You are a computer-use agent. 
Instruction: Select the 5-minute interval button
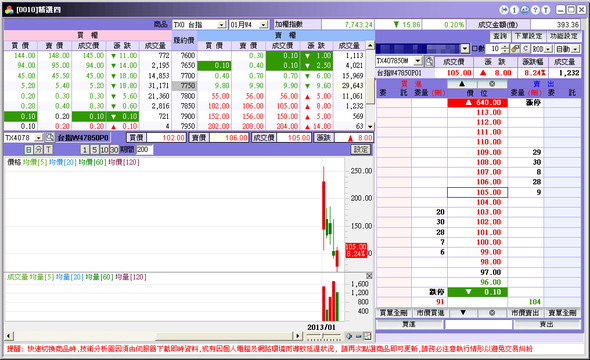(x=94, y=150)
